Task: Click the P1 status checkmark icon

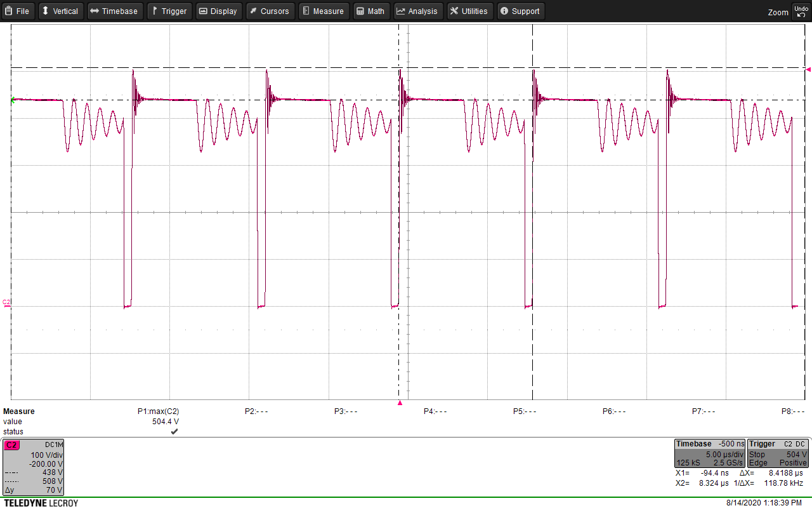Action: pos(174,432)
